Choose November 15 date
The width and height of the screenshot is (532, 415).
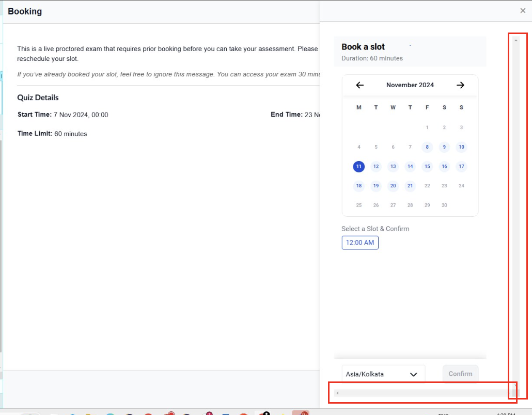click(427, 167)
